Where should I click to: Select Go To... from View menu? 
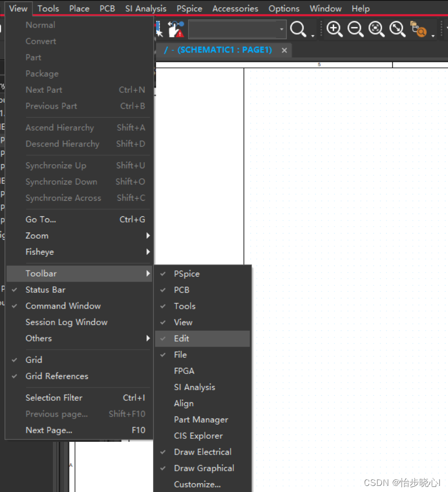pos(41,219)
